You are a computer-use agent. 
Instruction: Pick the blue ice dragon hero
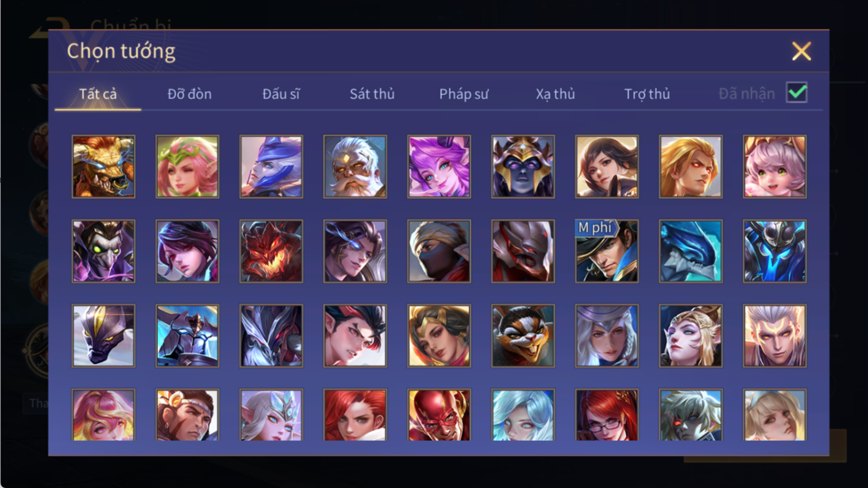coord(690,251)
